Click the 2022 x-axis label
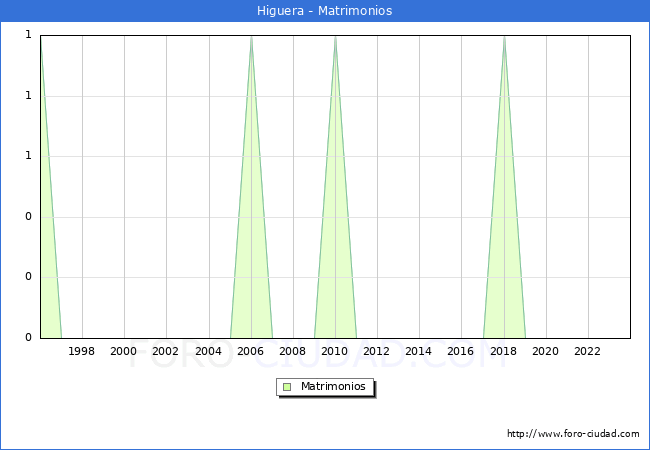 click(x=588, y=351)
